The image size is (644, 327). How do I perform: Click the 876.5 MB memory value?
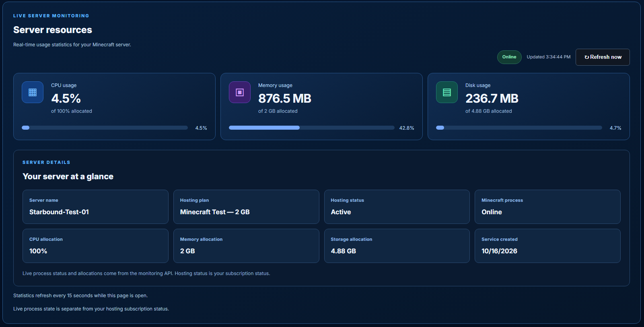(285, 98)
